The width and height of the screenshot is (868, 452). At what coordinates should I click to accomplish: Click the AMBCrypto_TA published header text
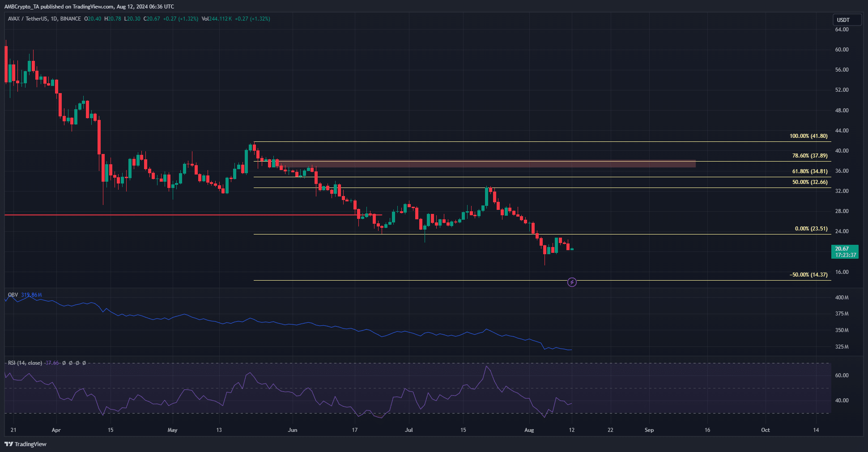pos(89,7)
